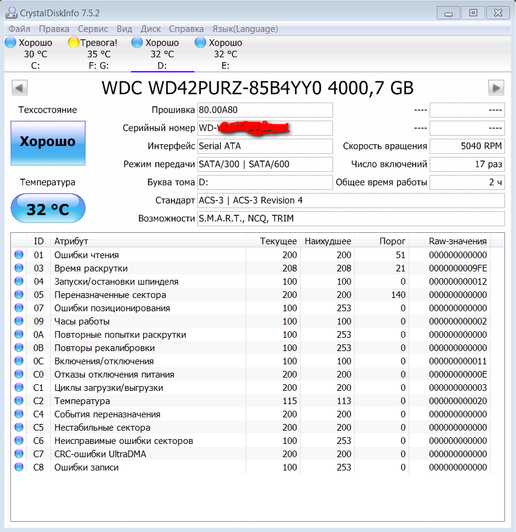Minimize the CrystalDiskInfo window
Viewport: 516px width, 532px height.
[x=448, y=13]
